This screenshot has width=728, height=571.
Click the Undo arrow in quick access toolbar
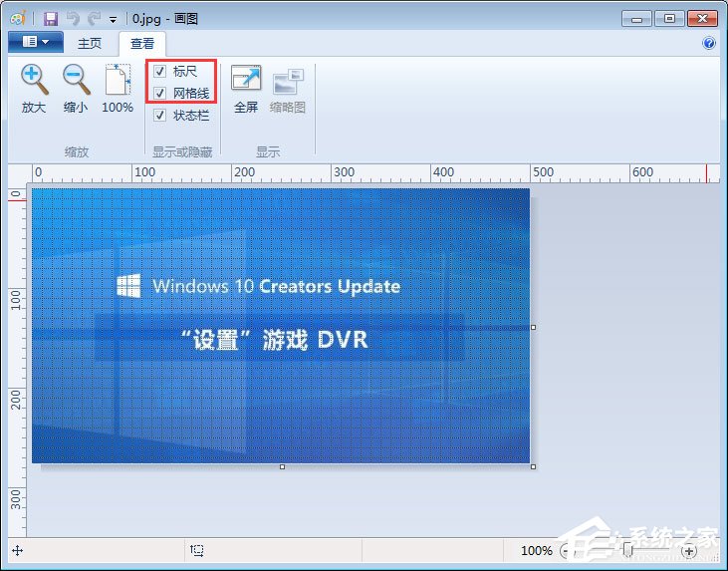click(72, 18)
